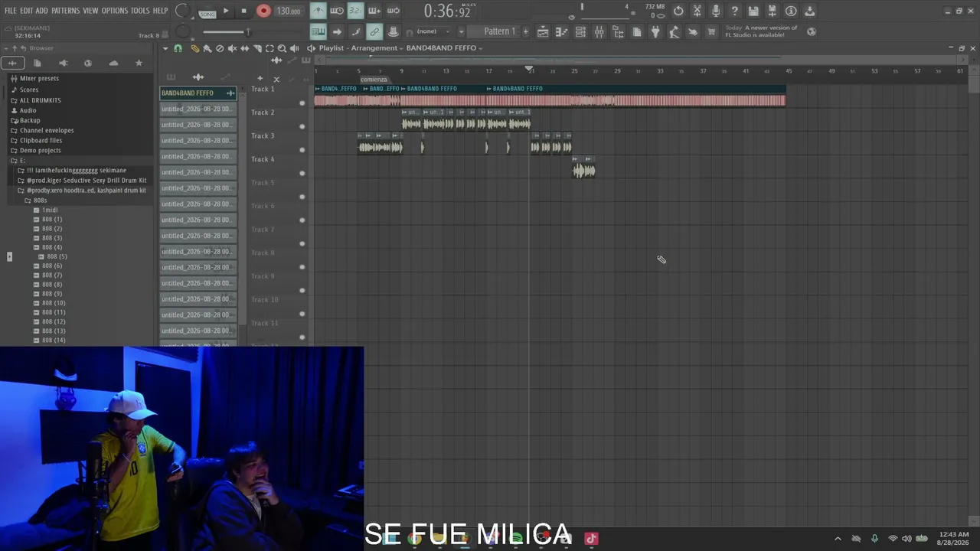Open the TOOLS menu
This screenshot has height=551, width=980.
pyautogui.click(x=140, y=11)
